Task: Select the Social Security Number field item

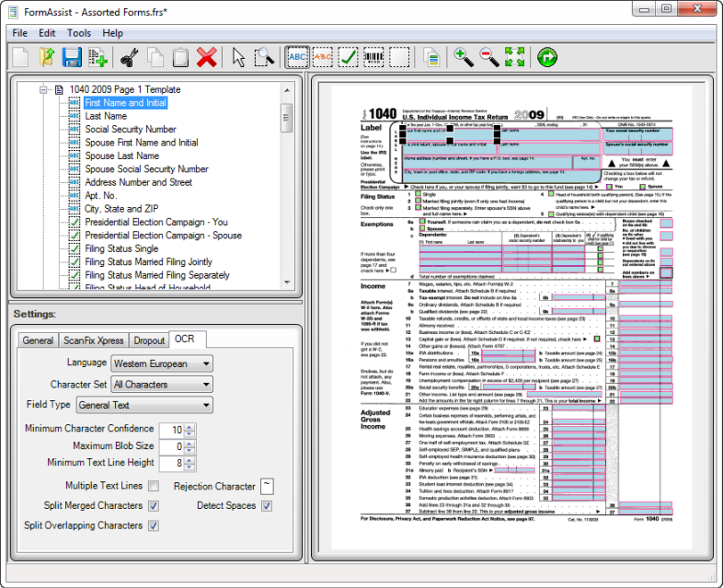Action: click(131, 130)
